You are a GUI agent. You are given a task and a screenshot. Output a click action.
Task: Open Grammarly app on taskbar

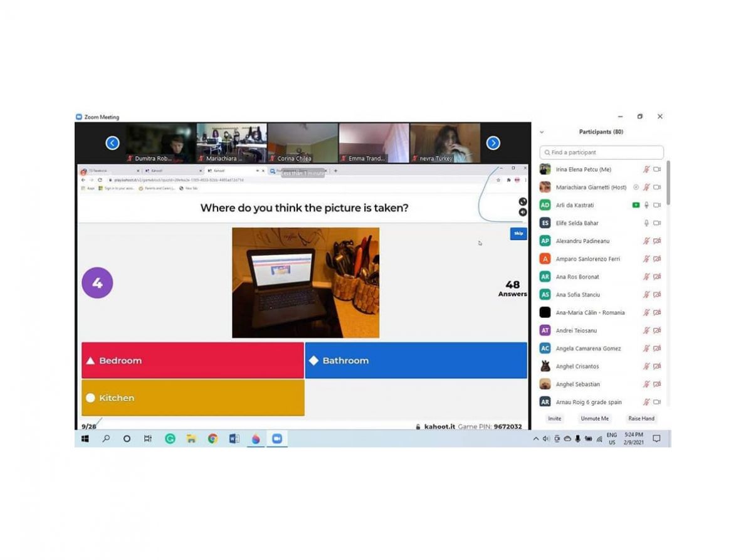pyautogui.click(x=170, y=439)
